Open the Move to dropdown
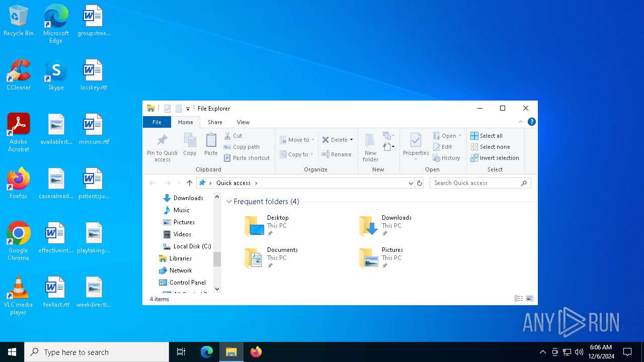Screen dimensions: 644x362 pos(297,140)
